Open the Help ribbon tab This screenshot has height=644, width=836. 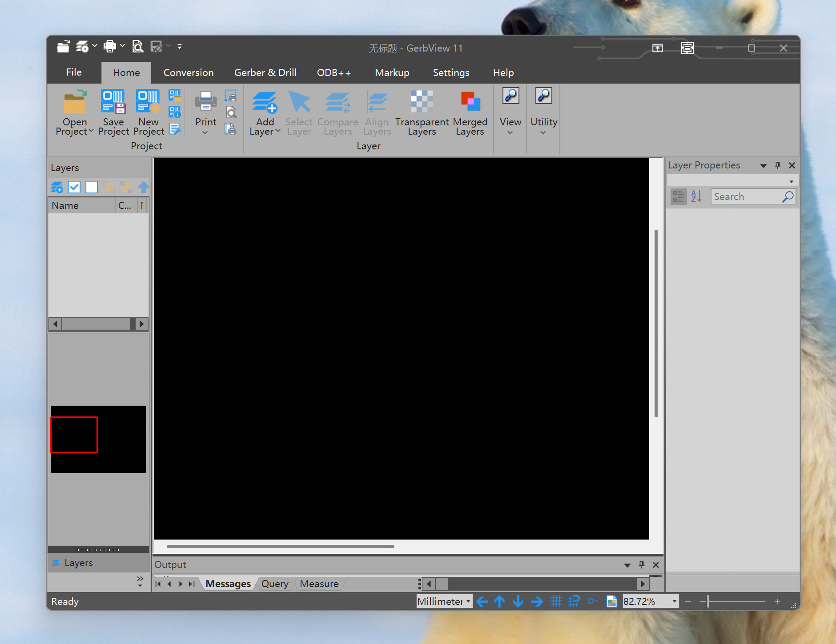[x=503, y=72]
